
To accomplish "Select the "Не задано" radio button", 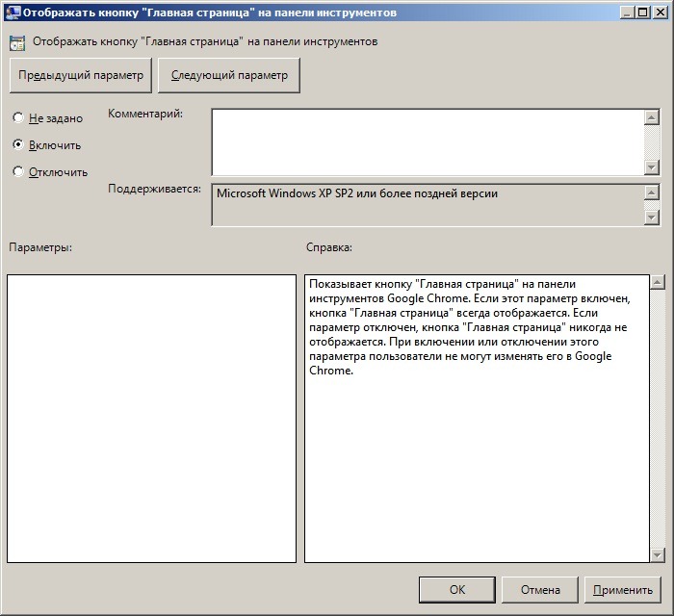I will click(18, 117).
